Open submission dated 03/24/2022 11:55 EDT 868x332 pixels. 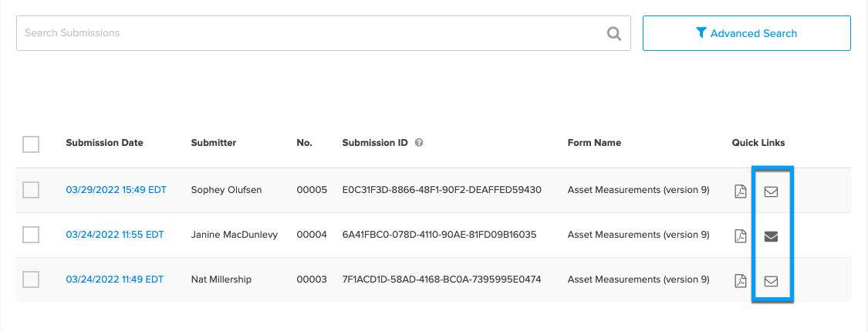click(115, 235)
